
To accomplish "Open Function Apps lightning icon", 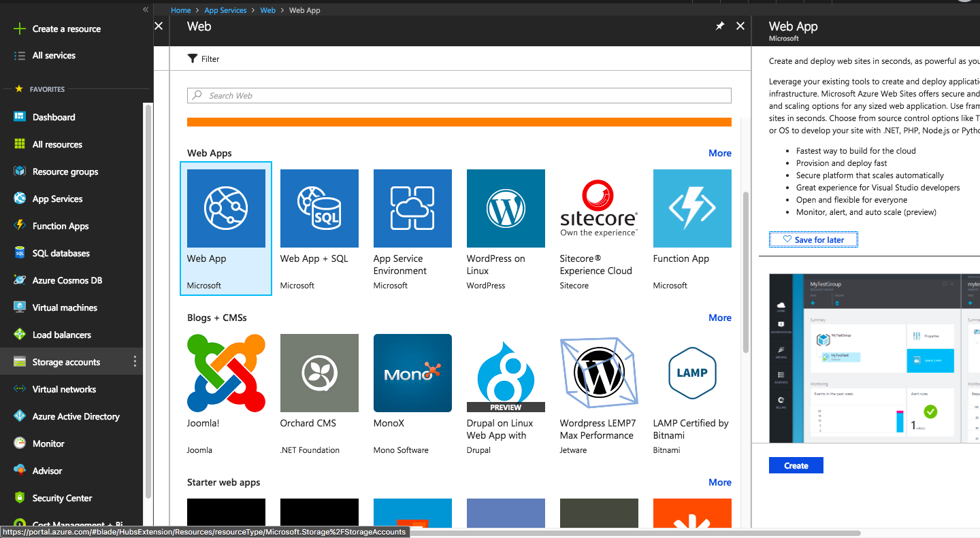I will tap(20, 226).
